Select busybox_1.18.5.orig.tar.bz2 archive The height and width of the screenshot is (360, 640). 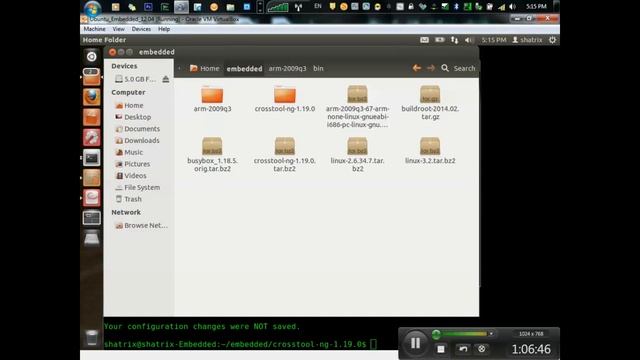pos(212,146)
